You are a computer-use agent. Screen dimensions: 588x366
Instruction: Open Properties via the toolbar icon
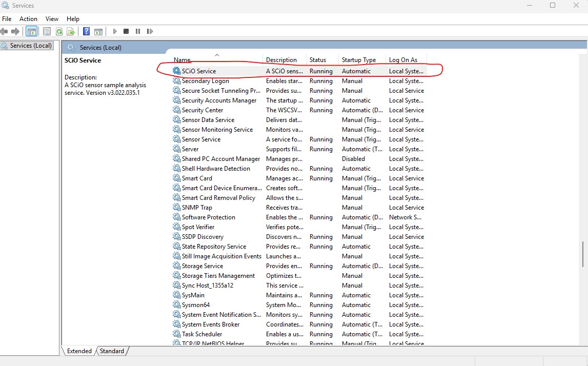pos(47,31)
